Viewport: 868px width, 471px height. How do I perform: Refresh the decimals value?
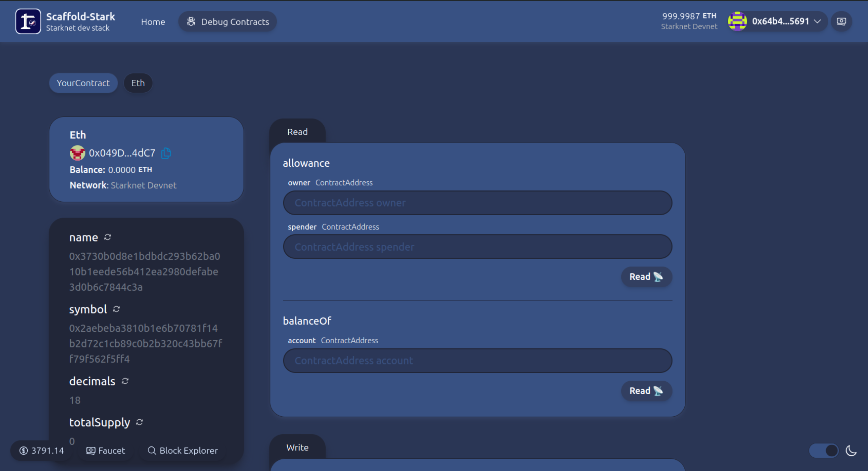pos(125,381)
